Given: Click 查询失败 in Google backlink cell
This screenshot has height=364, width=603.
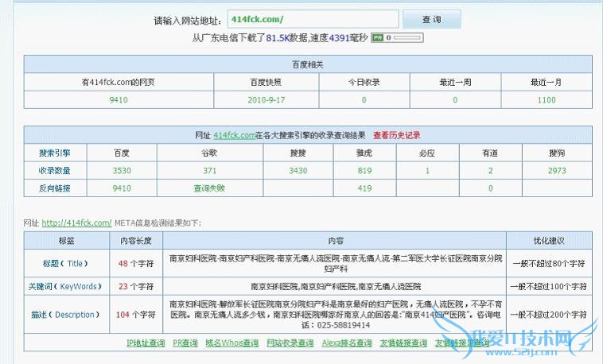Looking at the screenshot, I should (x=209, y=188).
